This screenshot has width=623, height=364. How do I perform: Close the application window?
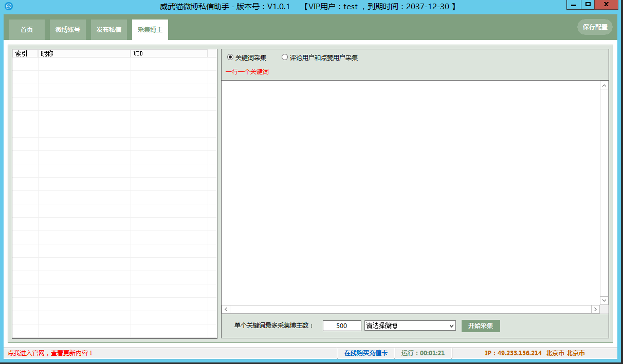coord(607,5)
